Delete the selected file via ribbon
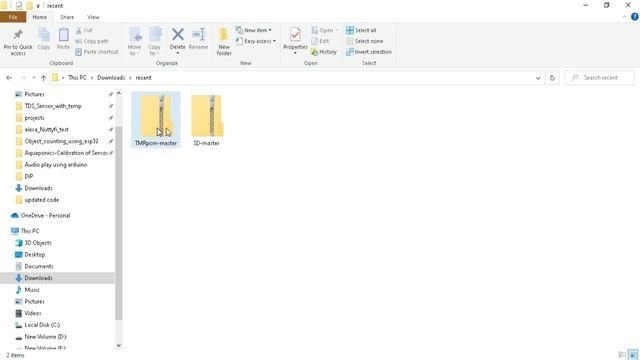This screenshot has height=360, width=640. point(178,40)
